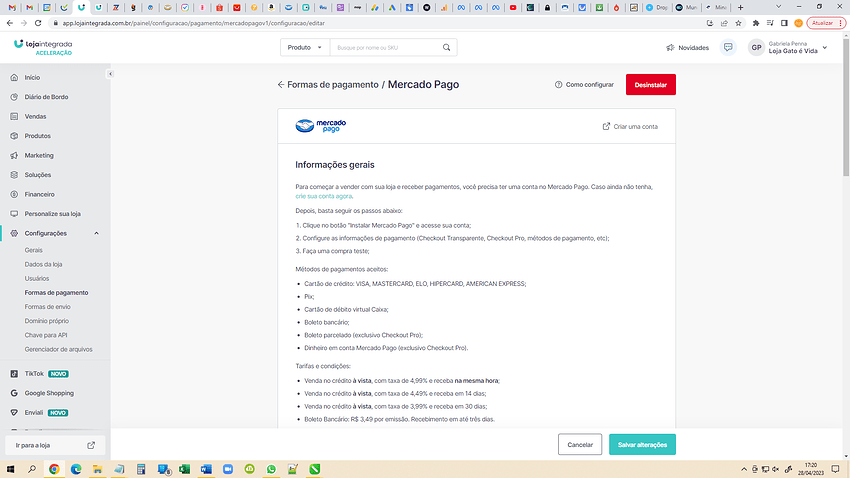Click the Ir para a loja button

pos(55,445)
